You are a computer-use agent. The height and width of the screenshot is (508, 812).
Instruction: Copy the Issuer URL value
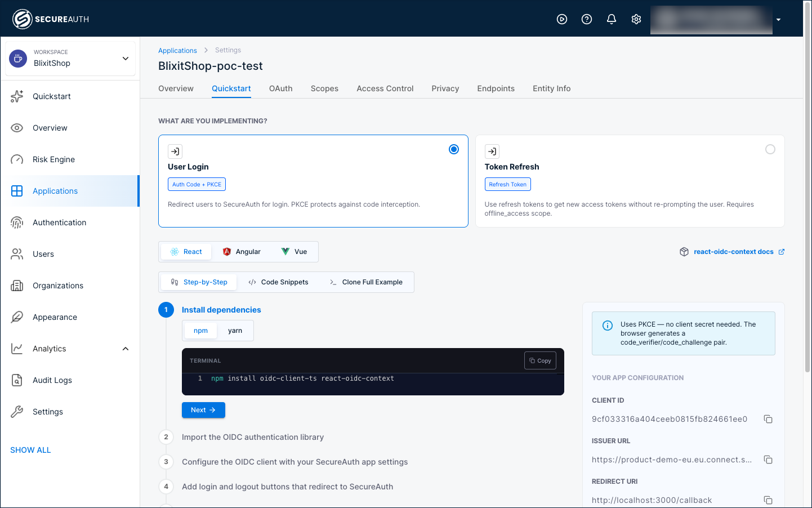(x=768, y=460)
